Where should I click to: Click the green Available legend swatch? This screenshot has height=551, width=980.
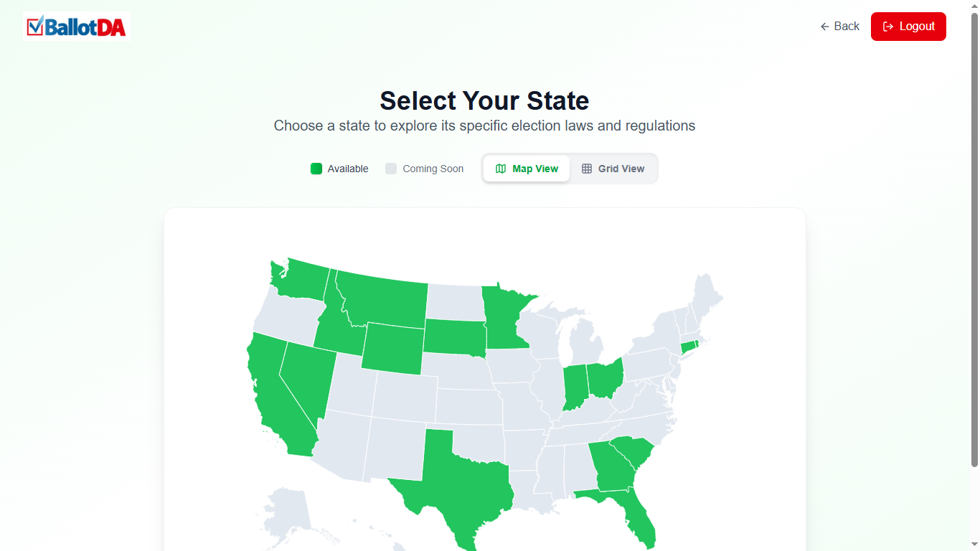(316, 169)
